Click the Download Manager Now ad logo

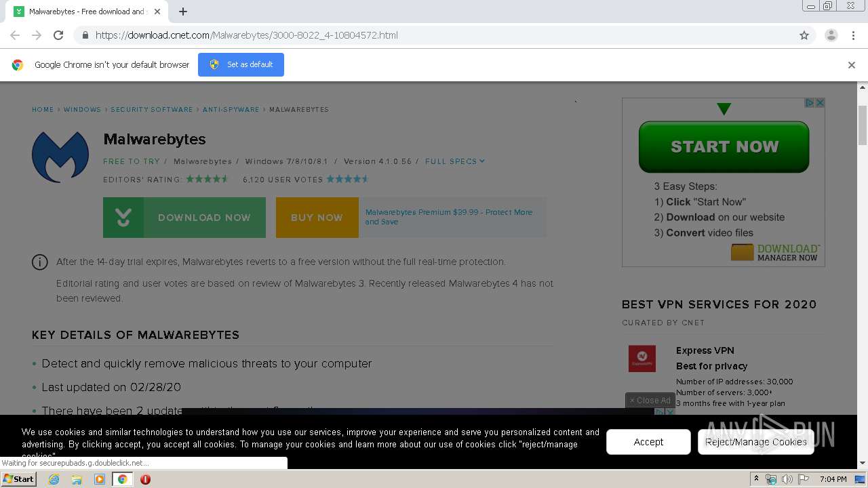775,252
